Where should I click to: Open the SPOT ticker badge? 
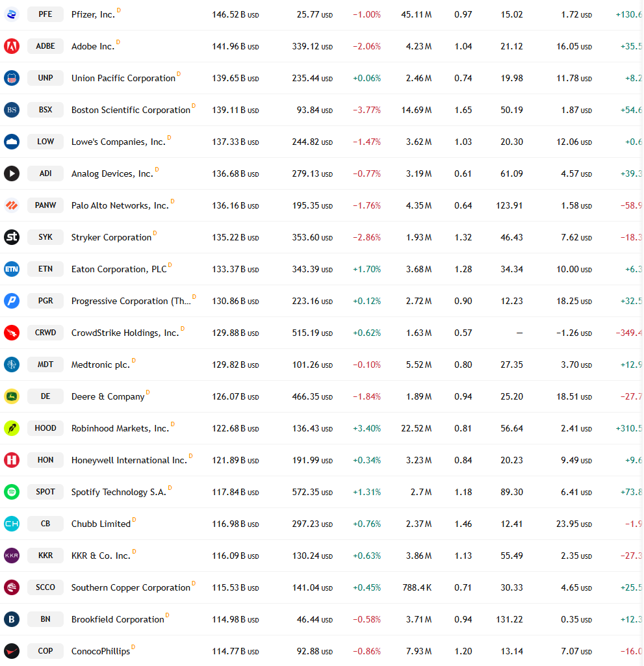(45, 492)
